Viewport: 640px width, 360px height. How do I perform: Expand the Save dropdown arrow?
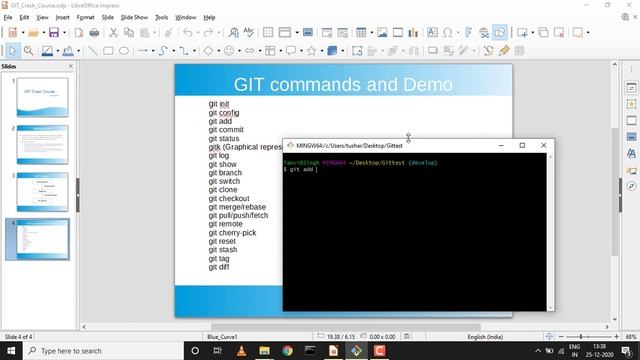pos(64,33)
